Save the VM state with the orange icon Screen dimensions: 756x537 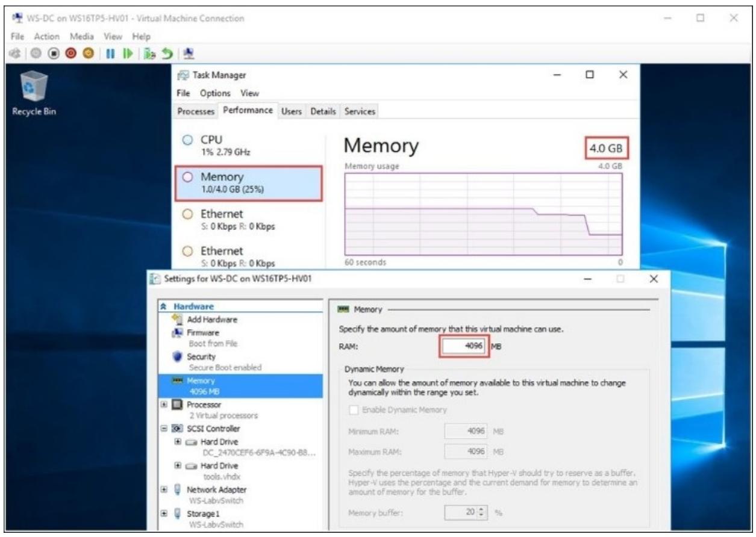pyautogui.click(x=89, y=52)
